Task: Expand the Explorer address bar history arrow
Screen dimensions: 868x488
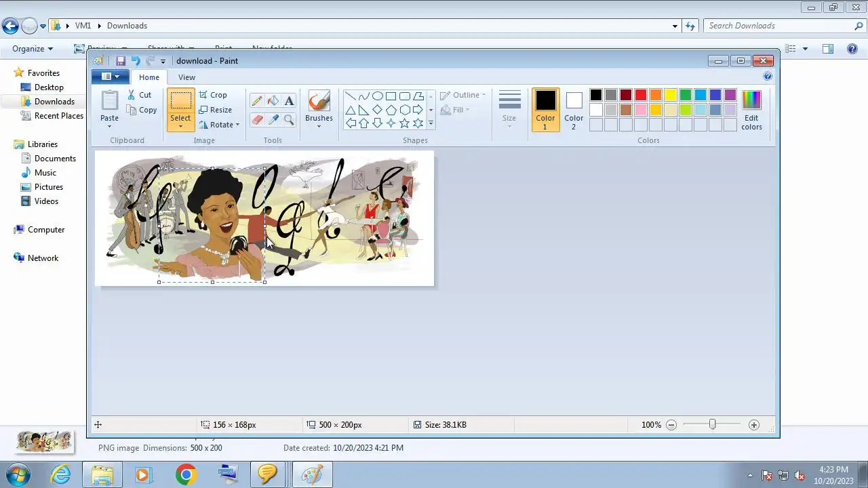Action: 675,26
